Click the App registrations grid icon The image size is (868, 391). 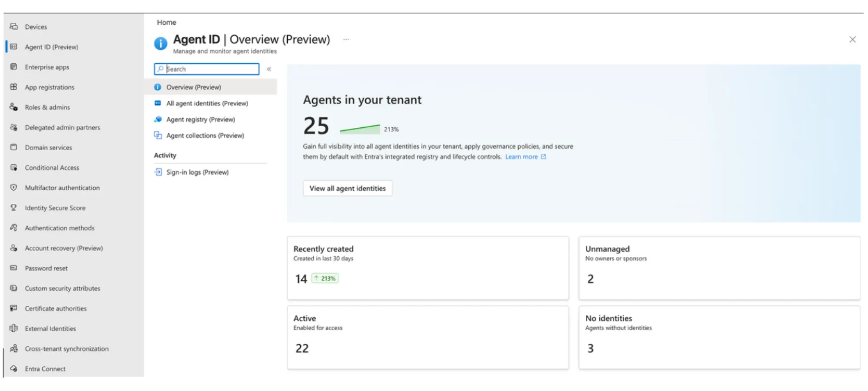click(14, 87)
